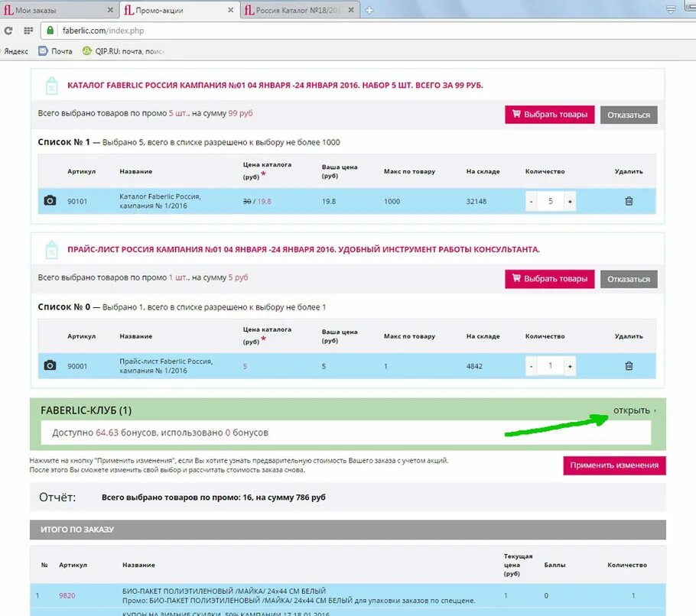This screenshot has height=616, width=696.
Task: Click shopping bag icon beside Прайс-лист heading
Action: pos(52,250)
